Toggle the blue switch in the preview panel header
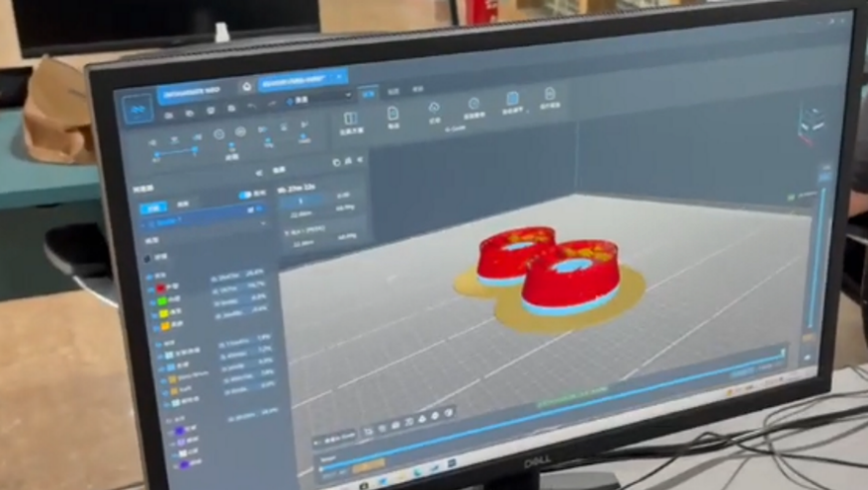Viewport: 868px width, 490px height. [244, 195]
